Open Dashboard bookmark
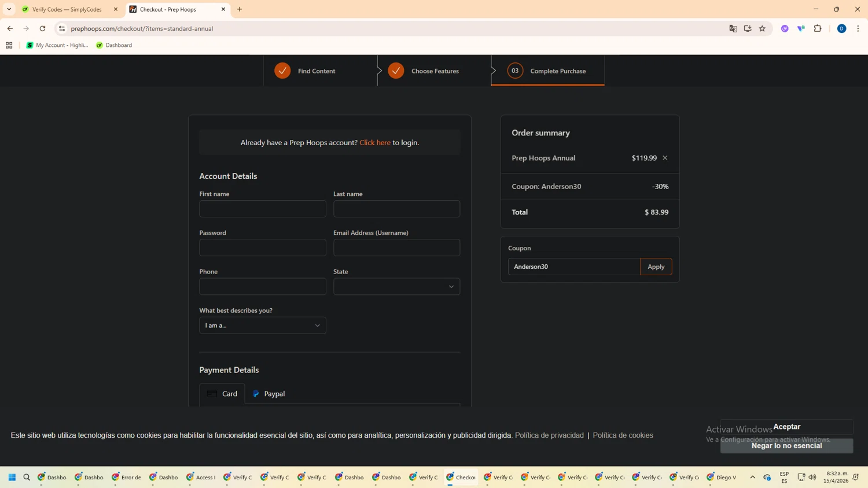 (x=114, y=45)
